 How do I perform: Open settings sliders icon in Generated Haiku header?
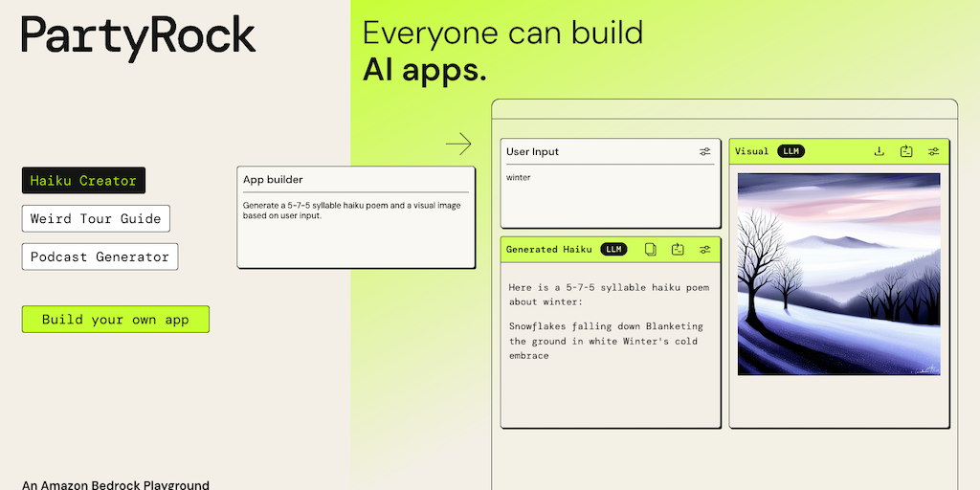(x=704, y=250)
